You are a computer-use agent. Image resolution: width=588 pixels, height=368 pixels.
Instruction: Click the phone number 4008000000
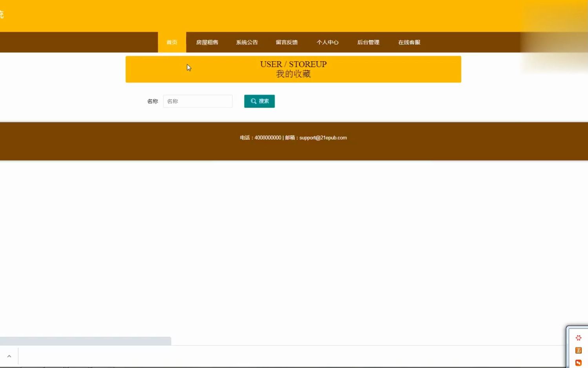[x=268, y=138]
